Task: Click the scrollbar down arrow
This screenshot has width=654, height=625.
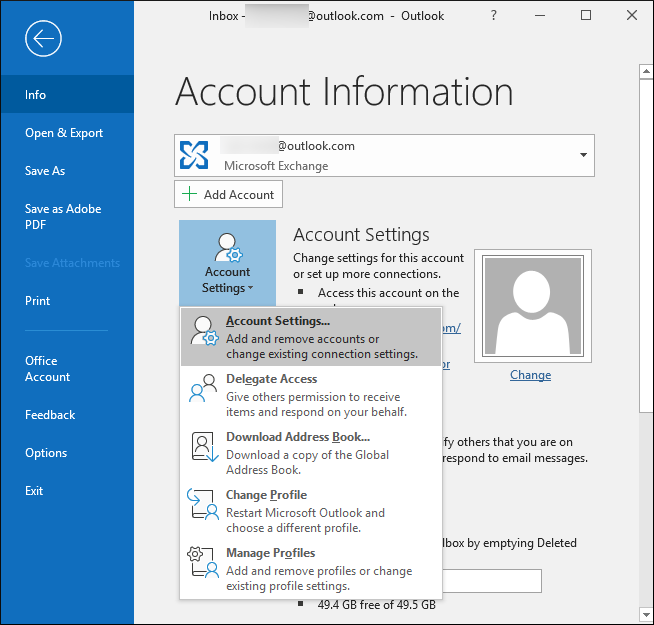Action: click(x=646, y=614)
